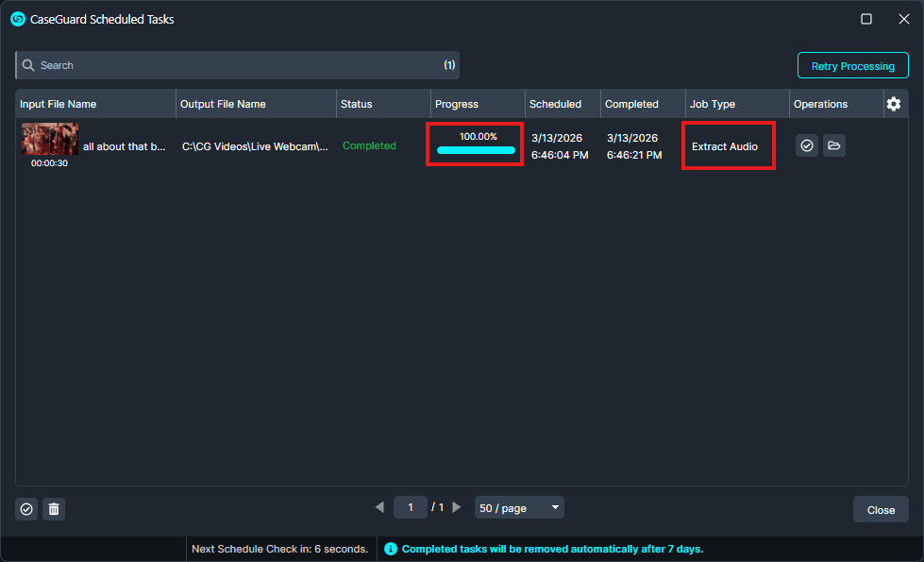Click the bottom-left checkmark circle icon
The width and height of the screenshot is (924, 562).
pyautogui.click(x=26, y=509)
